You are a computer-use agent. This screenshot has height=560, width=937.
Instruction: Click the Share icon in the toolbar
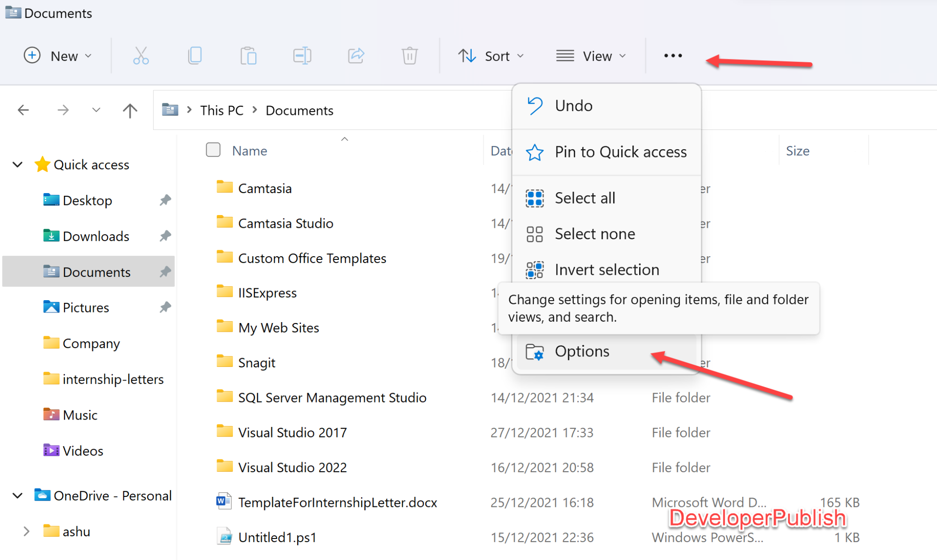(355, 55)
